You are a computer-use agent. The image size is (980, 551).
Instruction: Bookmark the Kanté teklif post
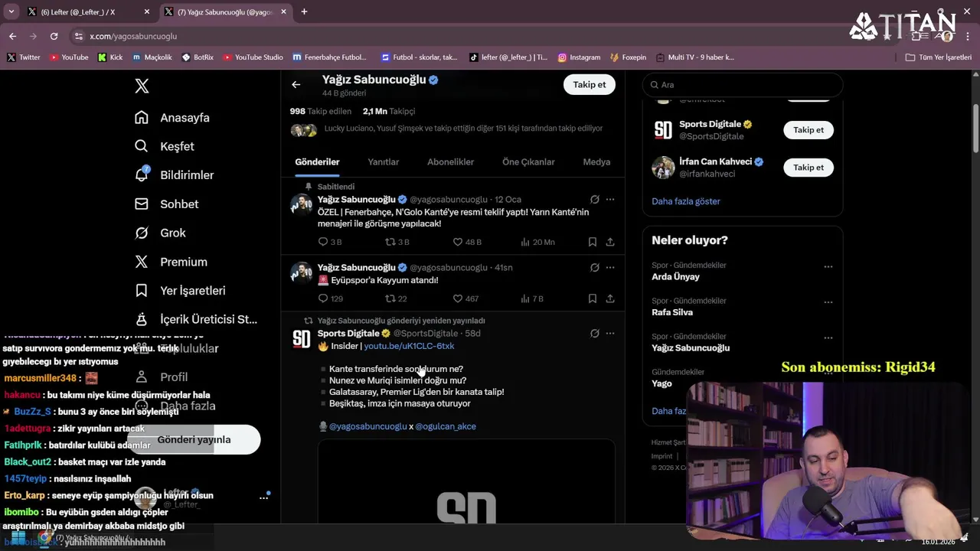593,242
